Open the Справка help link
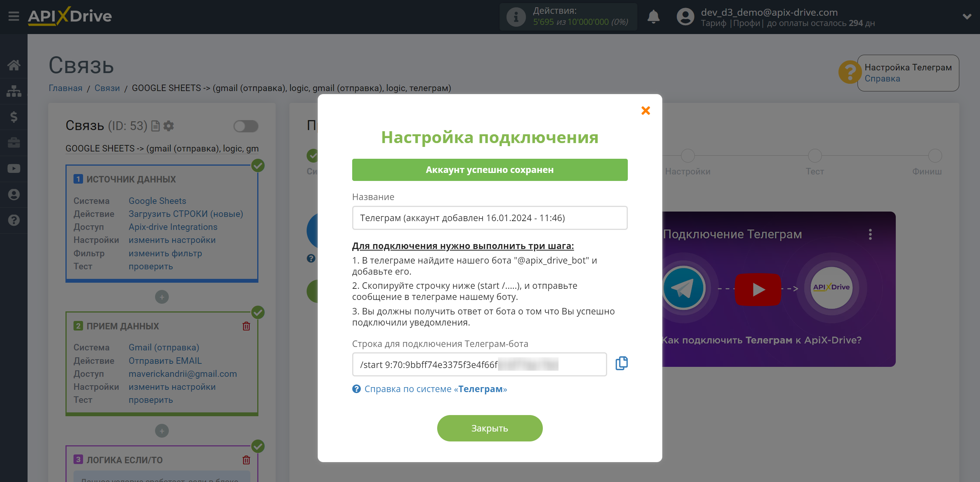Screen dimensions: 980x482 coord(882,78)
